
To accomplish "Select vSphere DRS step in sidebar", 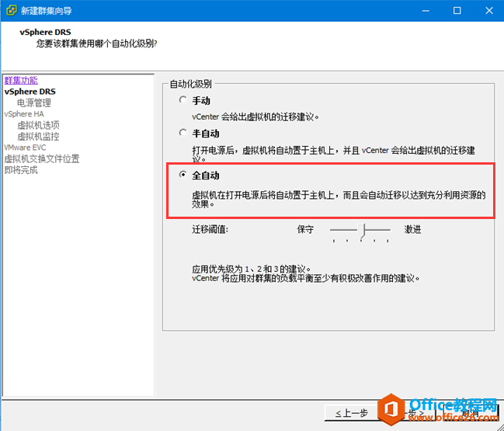I will (x=30, y=92).
